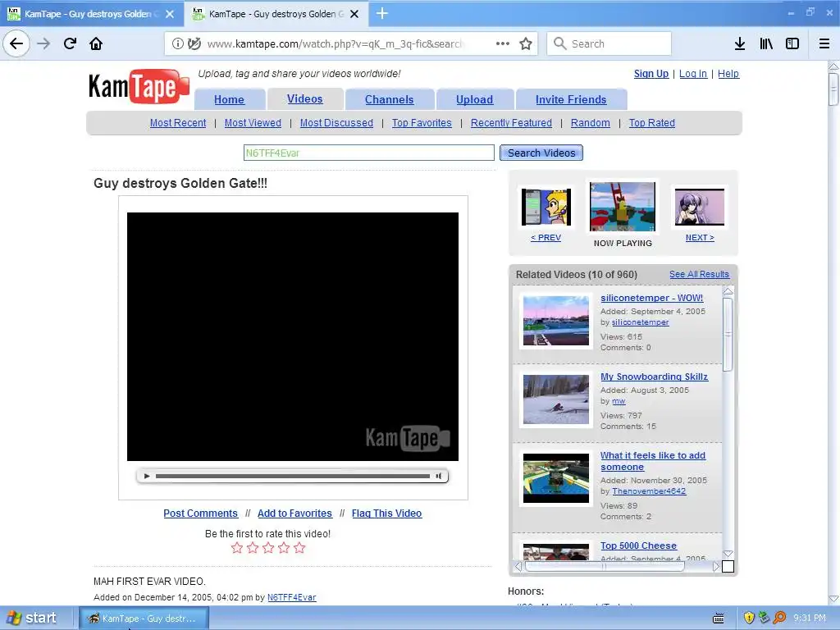Screen dimensions: 840x630
Task: Open the downloads arrow icon
Action: click(740, 43)
